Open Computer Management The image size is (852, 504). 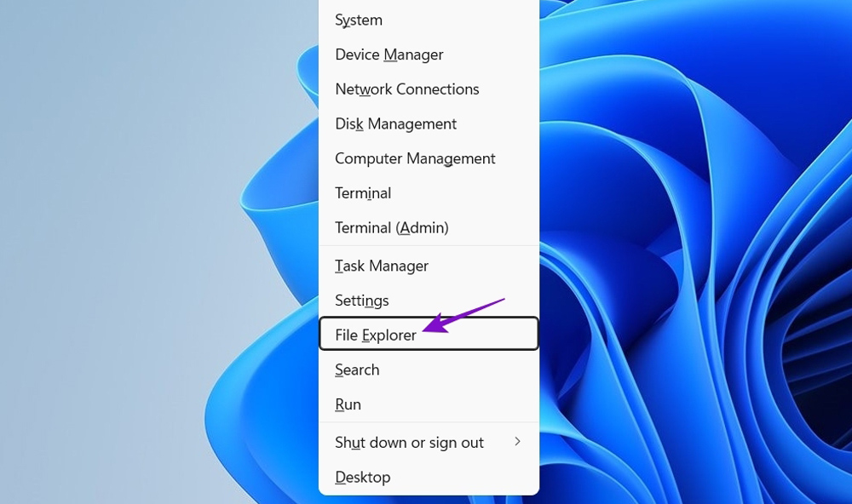(x=415, y=159)
